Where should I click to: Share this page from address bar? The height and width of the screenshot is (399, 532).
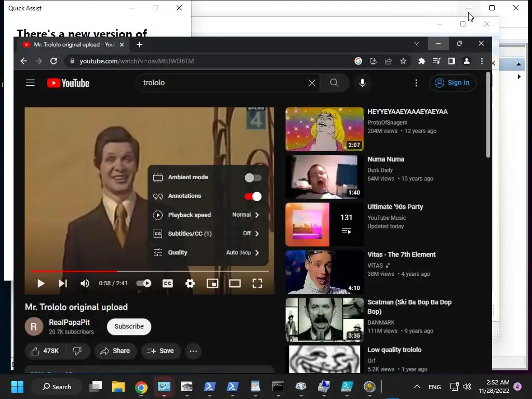388,61
